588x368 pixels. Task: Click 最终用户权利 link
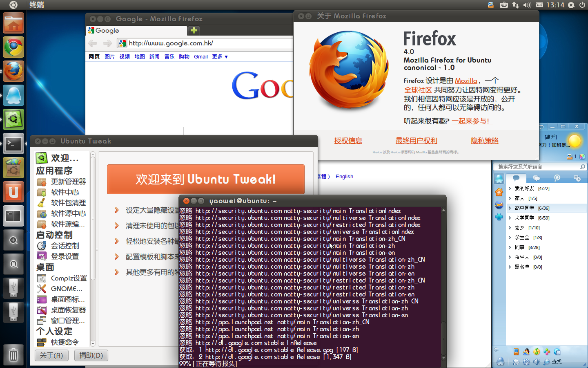pos(416,141)
